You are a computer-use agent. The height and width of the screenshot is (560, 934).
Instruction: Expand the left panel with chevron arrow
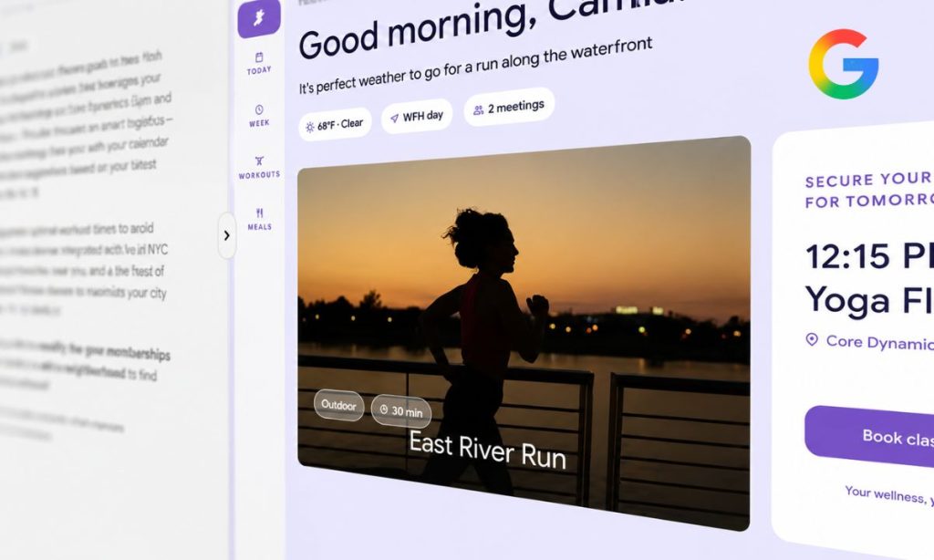click(227, 235)
